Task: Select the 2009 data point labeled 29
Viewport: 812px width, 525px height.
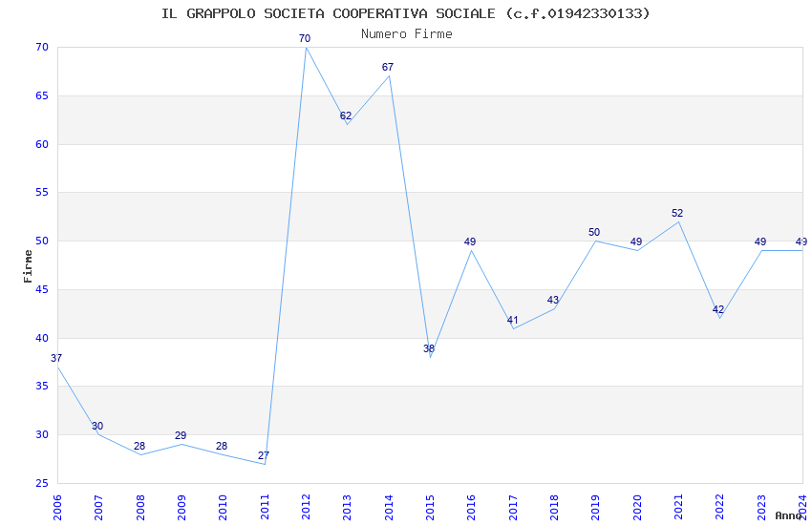Action: (x=181, y=435)
